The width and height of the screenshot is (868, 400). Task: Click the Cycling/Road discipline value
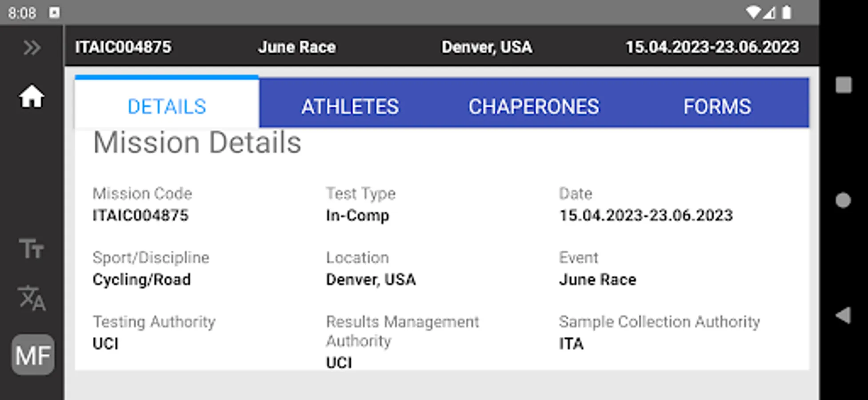142,280
